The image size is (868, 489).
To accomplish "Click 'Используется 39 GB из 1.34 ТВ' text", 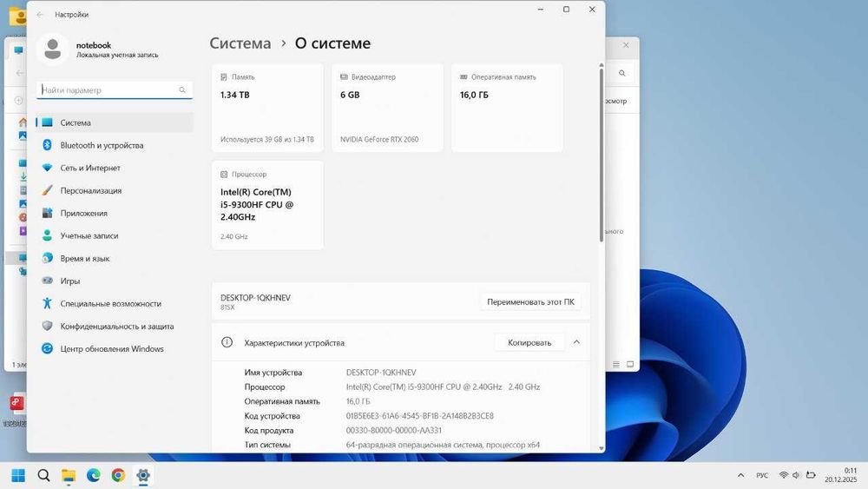I will pos(266,140).
